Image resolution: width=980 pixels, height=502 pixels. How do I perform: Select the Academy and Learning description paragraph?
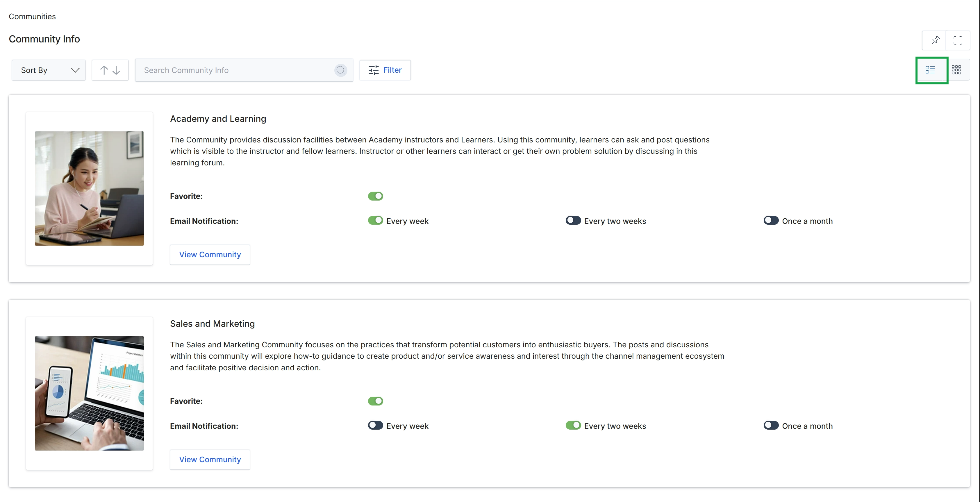pos(440,151)
